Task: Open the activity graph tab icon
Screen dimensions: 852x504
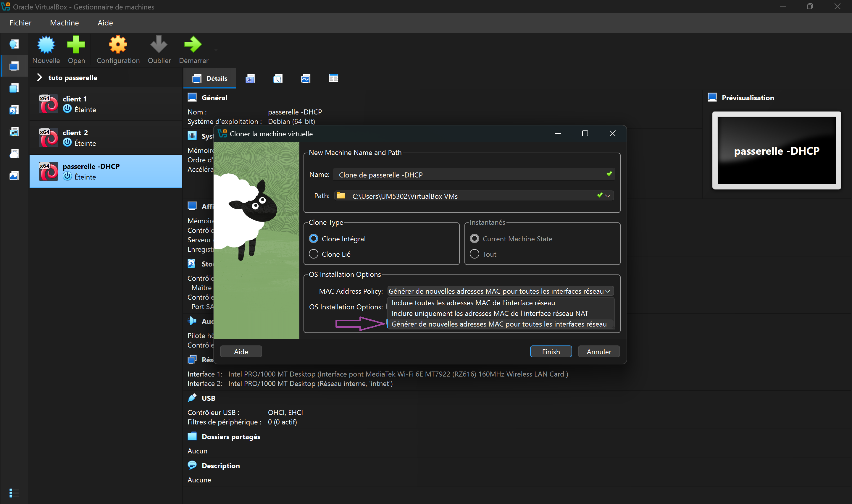Action: click(x=306, y=78)
